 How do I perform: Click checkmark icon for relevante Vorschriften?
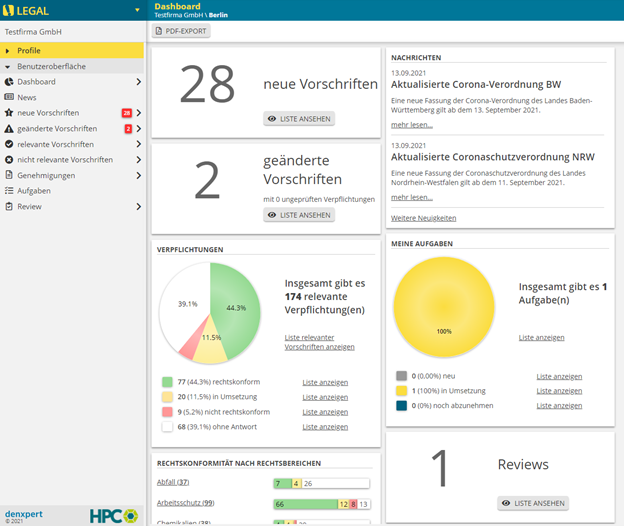point(9,144)
